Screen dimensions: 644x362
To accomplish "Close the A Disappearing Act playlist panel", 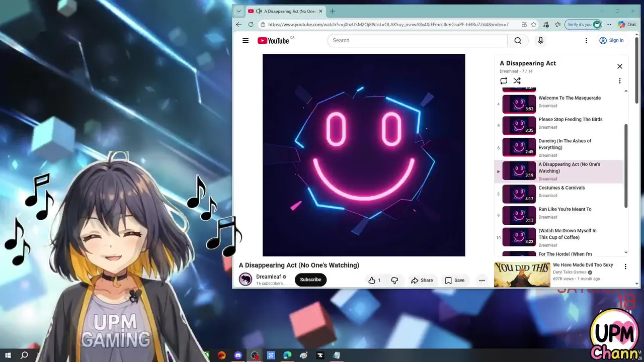I will [x=620, y=66].
